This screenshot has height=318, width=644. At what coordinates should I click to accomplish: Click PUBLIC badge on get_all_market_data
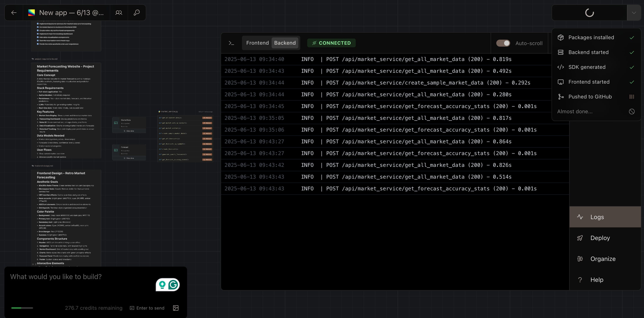[207, 118]
